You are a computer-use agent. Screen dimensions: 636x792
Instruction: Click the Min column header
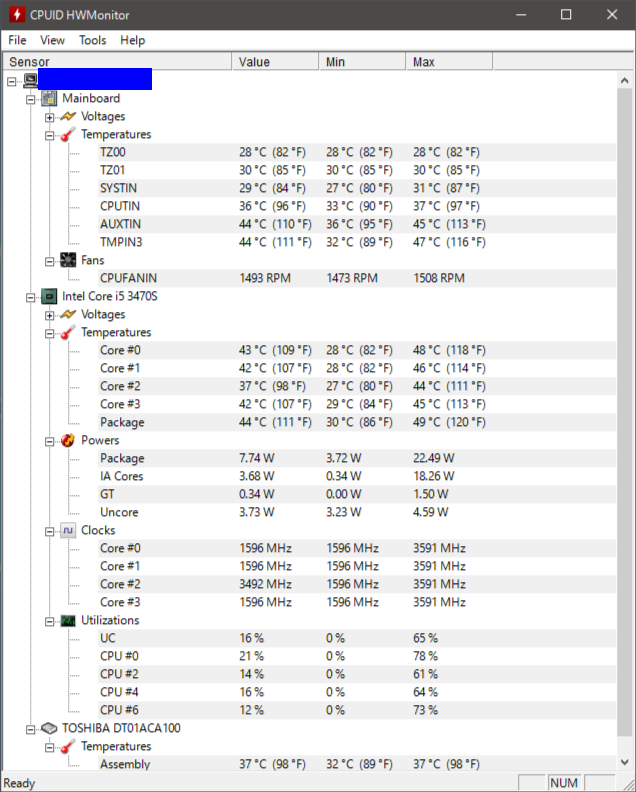[362, 62]
